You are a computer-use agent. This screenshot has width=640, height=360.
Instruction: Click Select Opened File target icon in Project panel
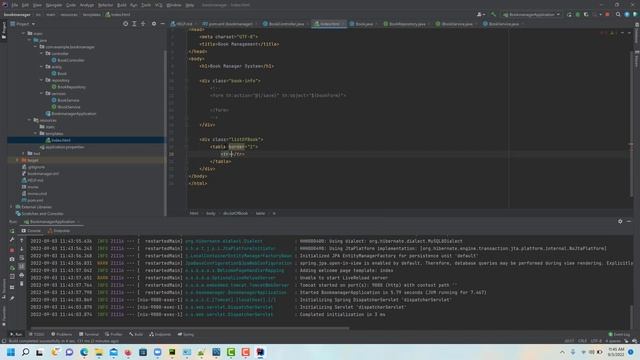[125, 24]
